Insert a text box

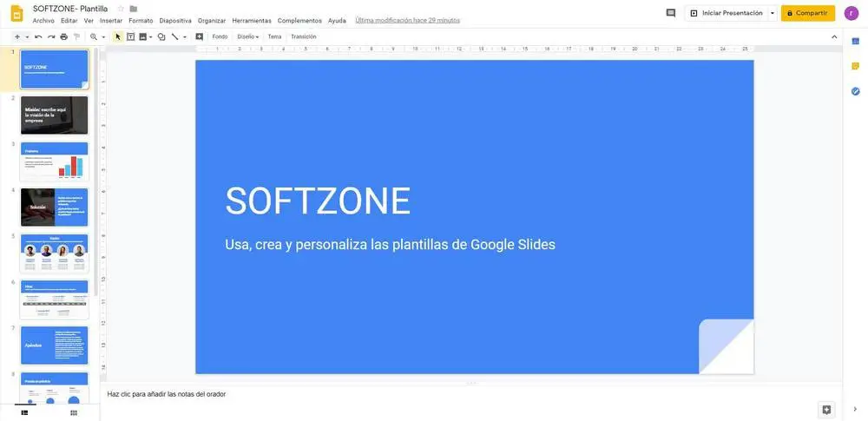point(131,36)
